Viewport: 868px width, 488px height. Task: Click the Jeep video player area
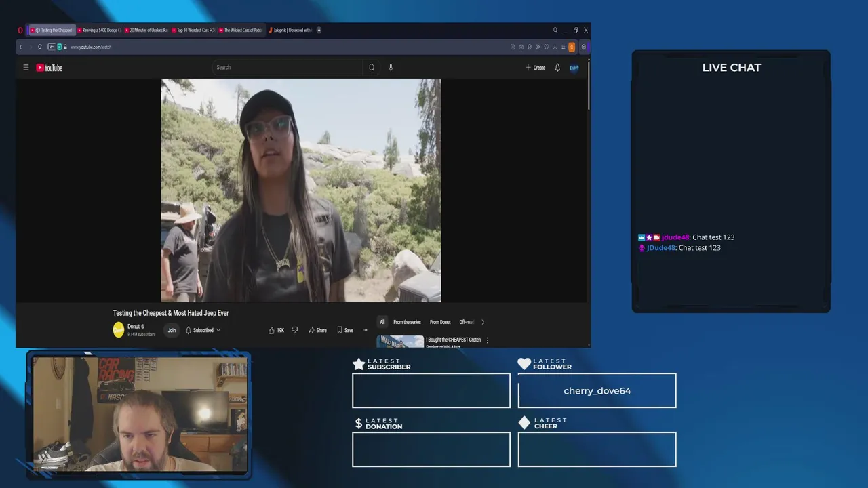[301, 190]
